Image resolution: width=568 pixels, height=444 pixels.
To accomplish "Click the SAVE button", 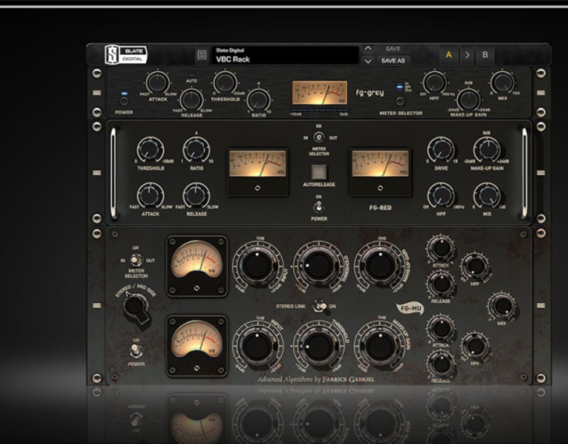I will (393, 49).
